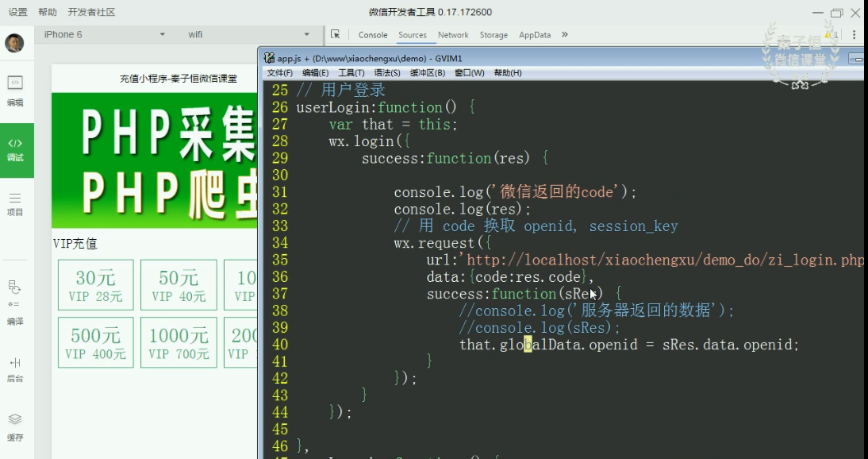868x459 pixels.
Task: Select the 30元 VIP 28元 recharge option
Action: point(96,285)
